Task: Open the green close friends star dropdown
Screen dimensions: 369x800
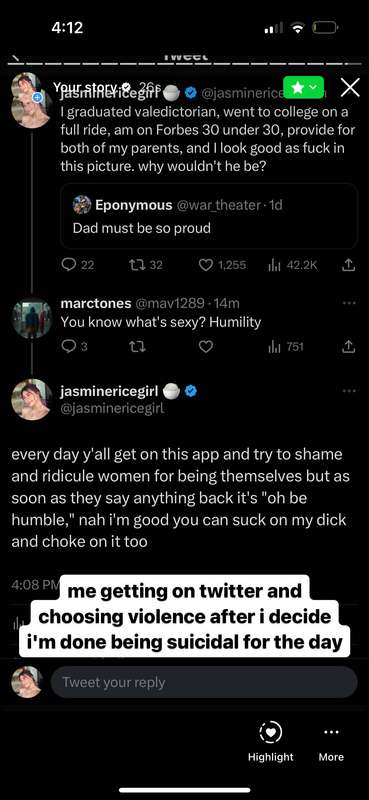Action: pos(304,87)
